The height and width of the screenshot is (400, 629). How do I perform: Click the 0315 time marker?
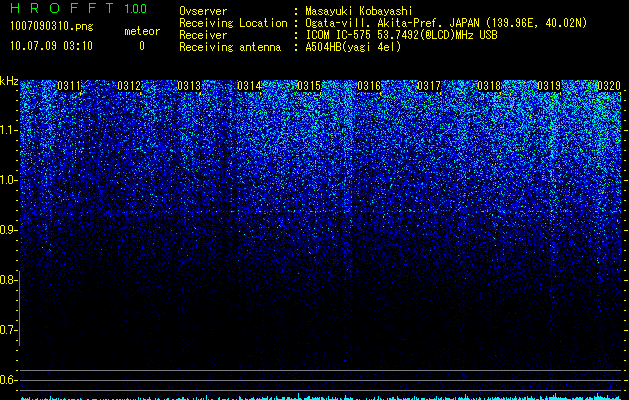[309, 86]
